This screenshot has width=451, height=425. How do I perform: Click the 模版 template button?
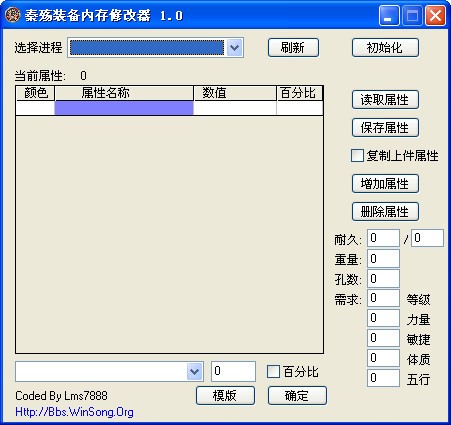point(225,396)
